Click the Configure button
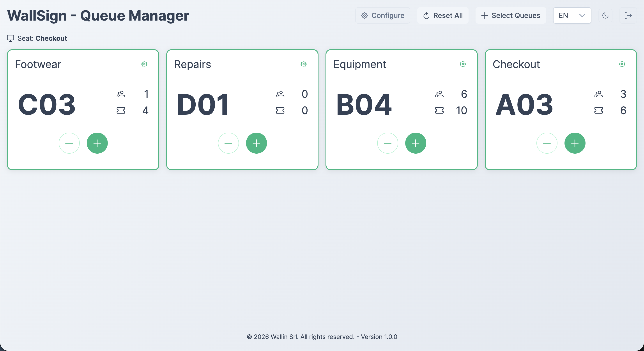This screenshot has width=644, height=351. (x=383, y=16)
